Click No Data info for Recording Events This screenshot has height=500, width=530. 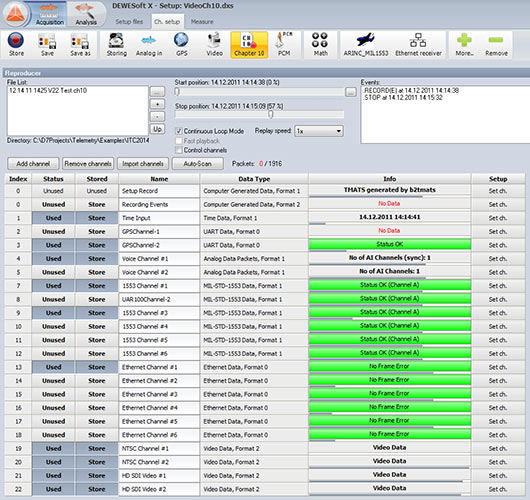[x=390, y=204]
